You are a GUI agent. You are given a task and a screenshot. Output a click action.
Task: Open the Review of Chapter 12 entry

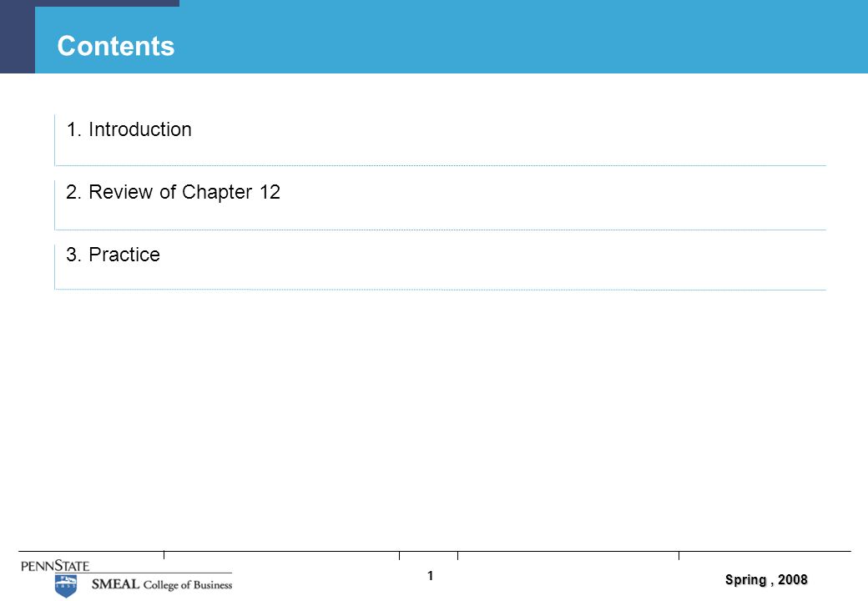pyautogui.click(x=174, y=192)
